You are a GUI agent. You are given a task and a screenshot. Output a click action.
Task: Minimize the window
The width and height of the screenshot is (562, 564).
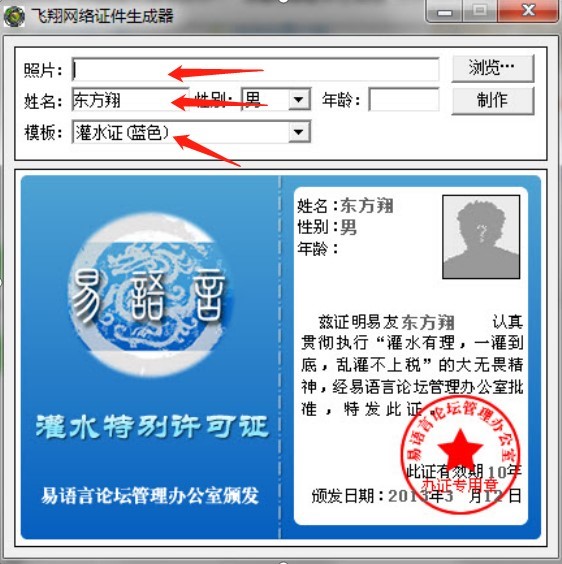point(445,12)
